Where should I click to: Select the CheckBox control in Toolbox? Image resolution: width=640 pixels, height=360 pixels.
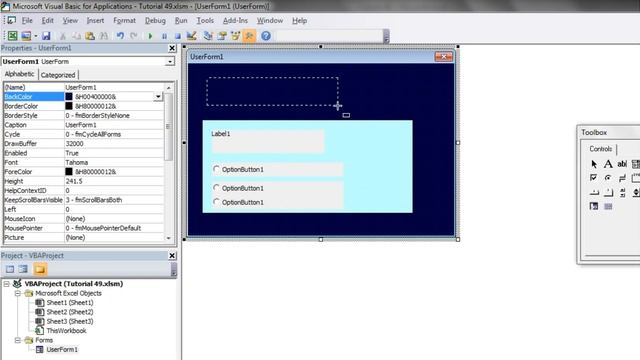594,178
